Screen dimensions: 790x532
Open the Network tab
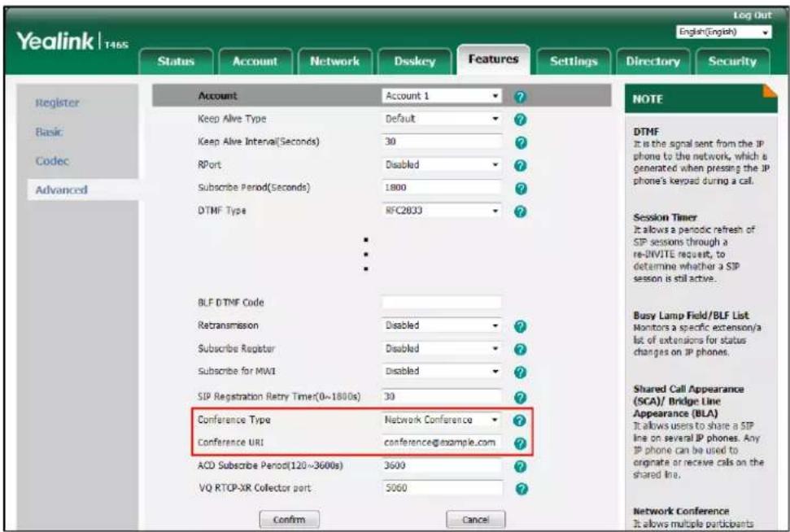[x=334, y=62]
